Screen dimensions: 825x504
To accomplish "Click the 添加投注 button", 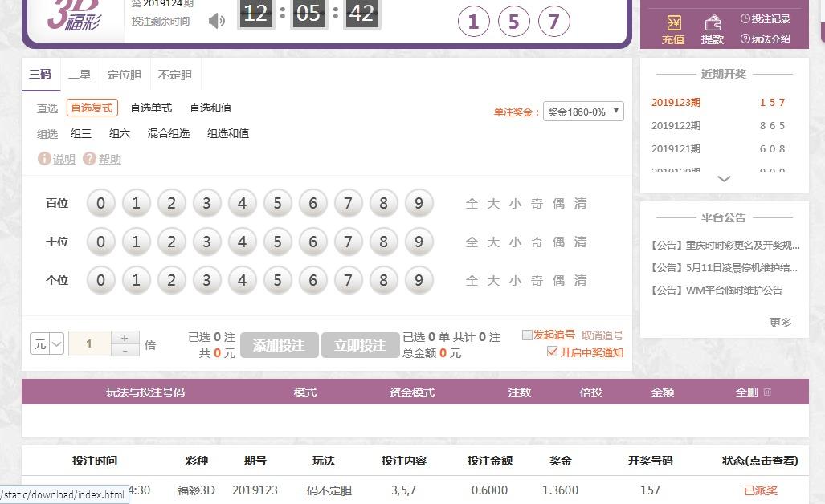I will click(279, 345).
